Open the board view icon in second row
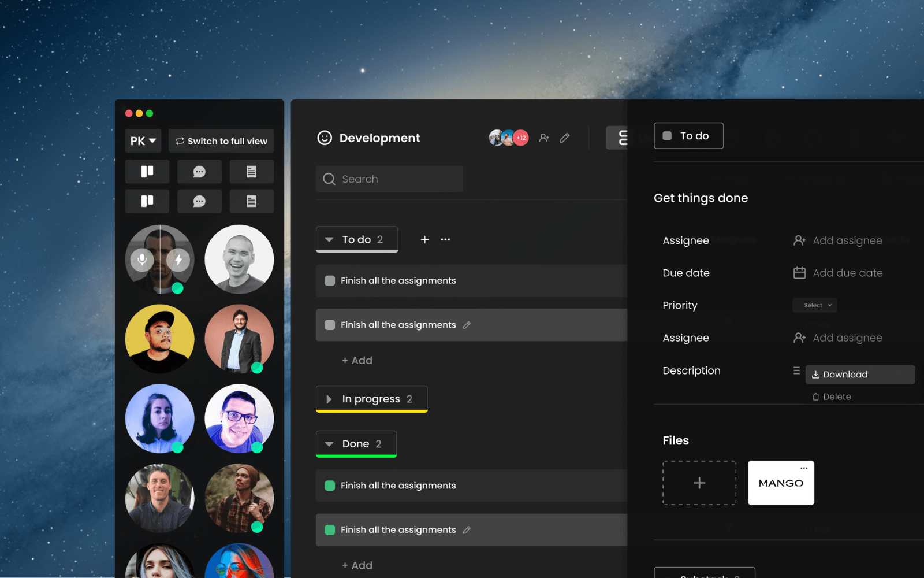The height and width of the screenshot is (578, 924). [147, 201]
